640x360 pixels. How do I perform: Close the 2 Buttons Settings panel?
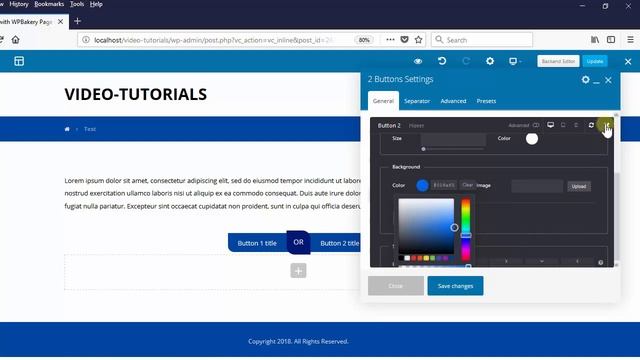pyautogui.click(x=608, y=80)
